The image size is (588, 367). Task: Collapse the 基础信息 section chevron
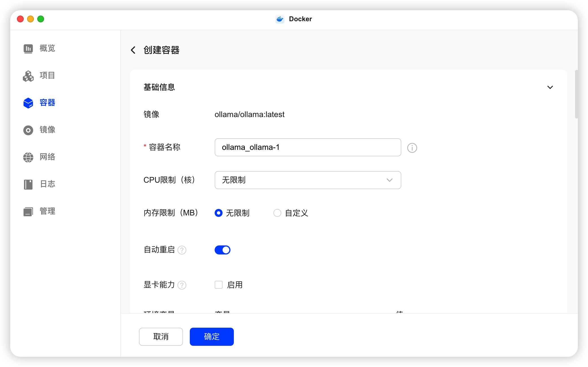tap(550, 87)
